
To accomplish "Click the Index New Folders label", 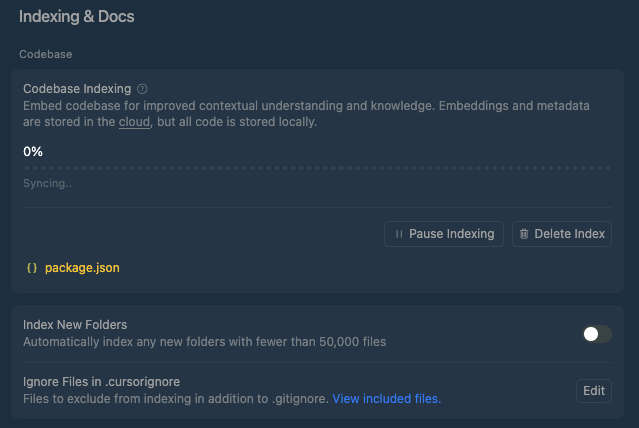I will pyautogui.click(x=75, y=325).
